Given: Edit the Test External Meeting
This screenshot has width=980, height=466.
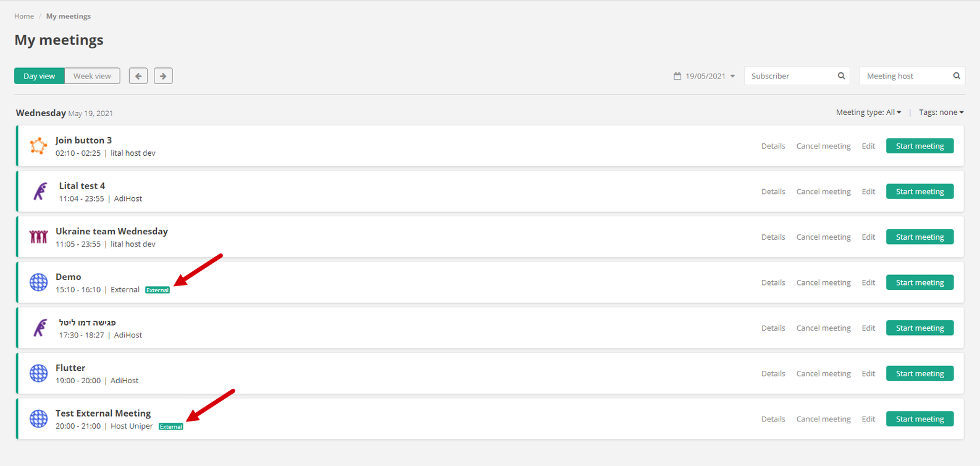Looking at the screenshot, I should [x=868, y=419].
